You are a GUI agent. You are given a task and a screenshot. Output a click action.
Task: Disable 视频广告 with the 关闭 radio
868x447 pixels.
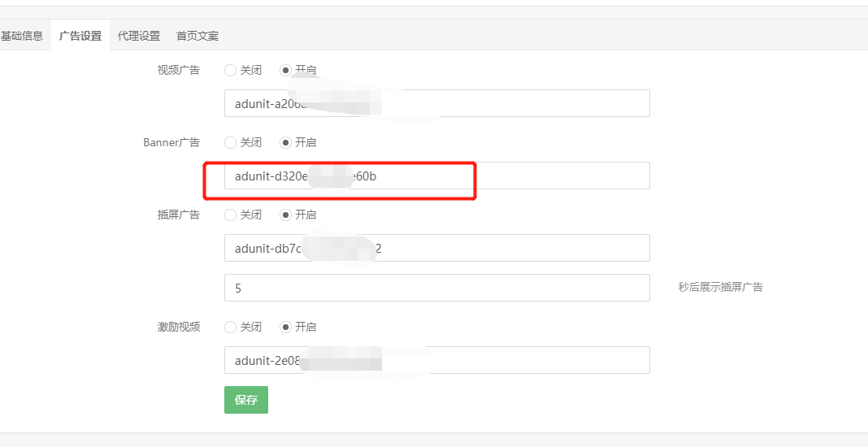click(230, 71)
